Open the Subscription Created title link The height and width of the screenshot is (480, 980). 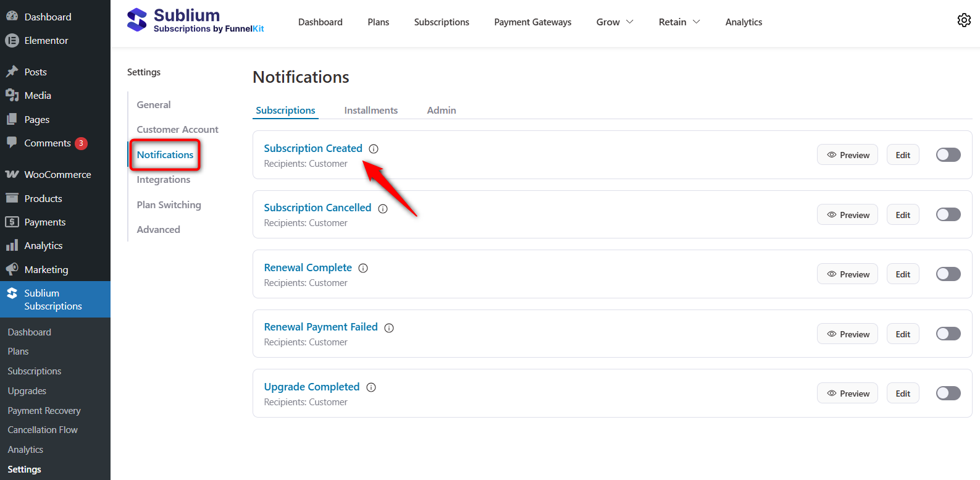(x=313, y=148)
